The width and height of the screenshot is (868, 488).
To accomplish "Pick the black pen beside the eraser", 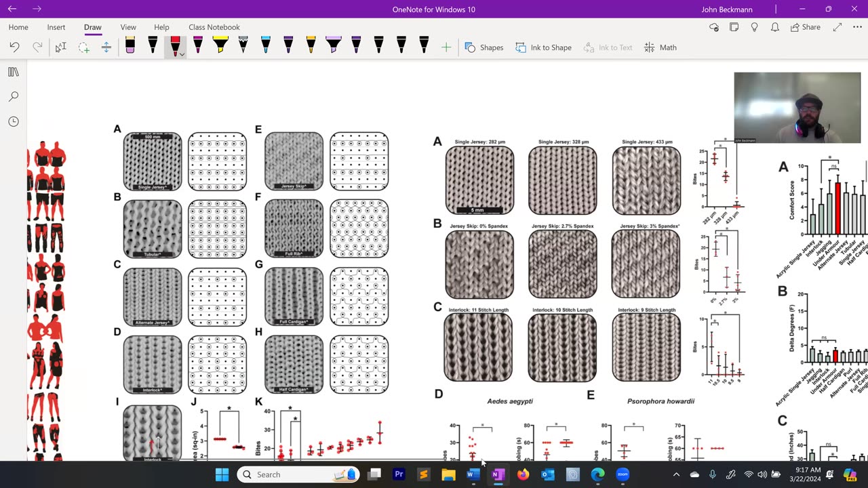I will point(153,45).
